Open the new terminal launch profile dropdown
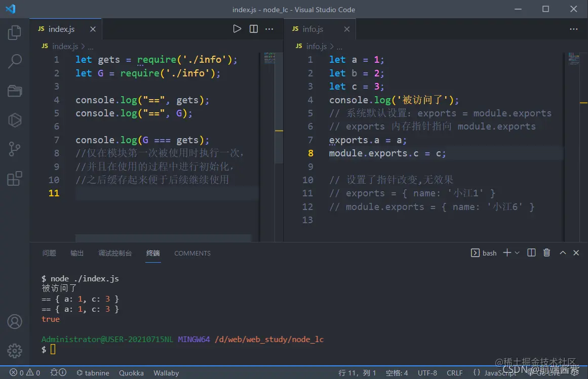This screenshot has height=379, width=588. [517, 253]
